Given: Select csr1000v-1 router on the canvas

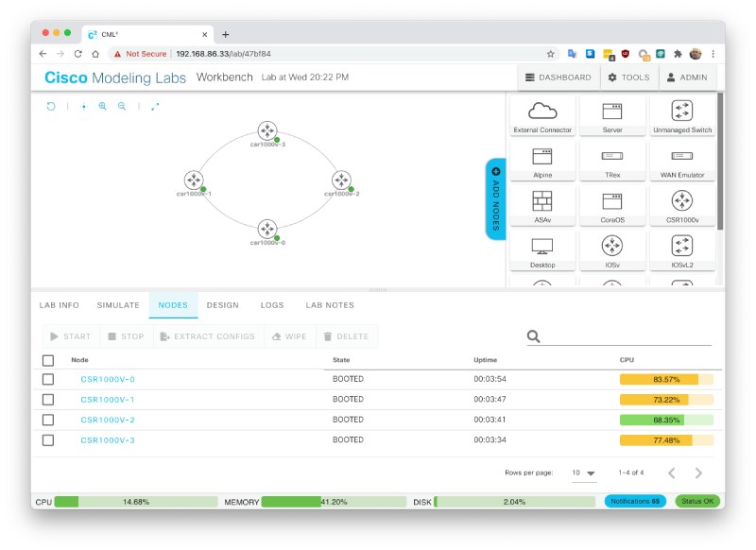Looking at the screenshot, I should [194, 180].
